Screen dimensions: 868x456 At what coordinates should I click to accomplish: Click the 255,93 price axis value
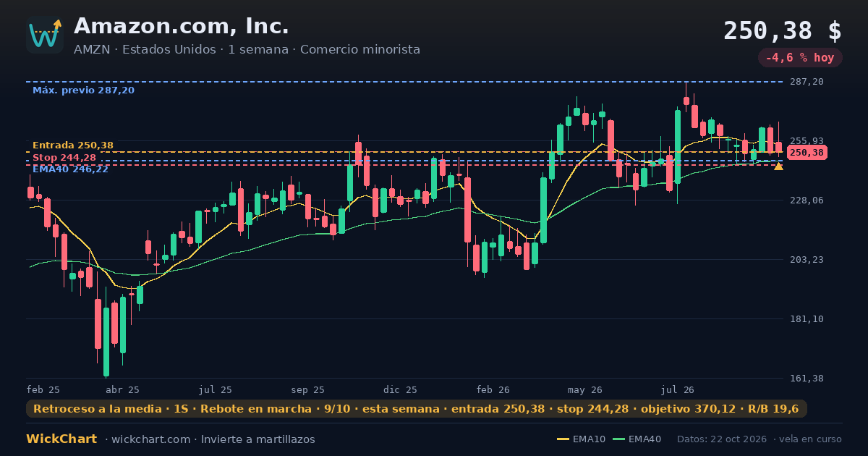pyautogui.click(x=807, y=141)
